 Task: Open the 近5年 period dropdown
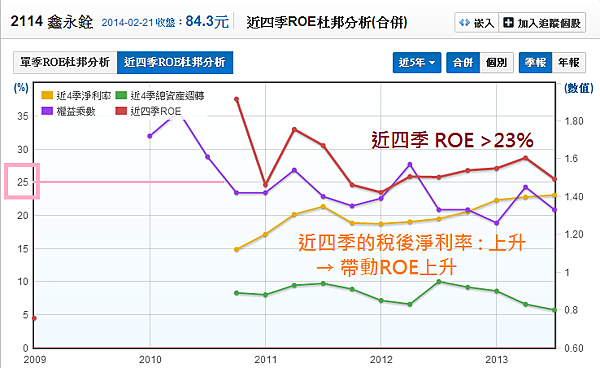click(x=417, y=62)
